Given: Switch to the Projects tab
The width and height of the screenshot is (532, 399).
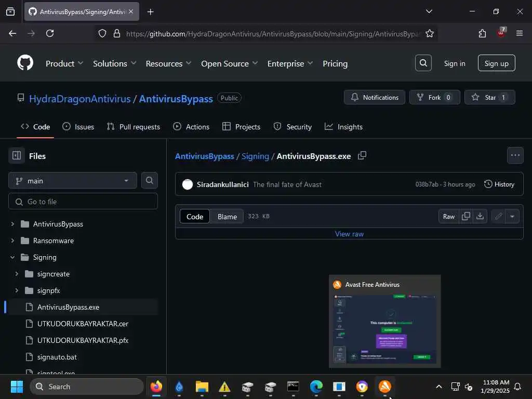Looking at the screenshot, I should coord(241,127).
